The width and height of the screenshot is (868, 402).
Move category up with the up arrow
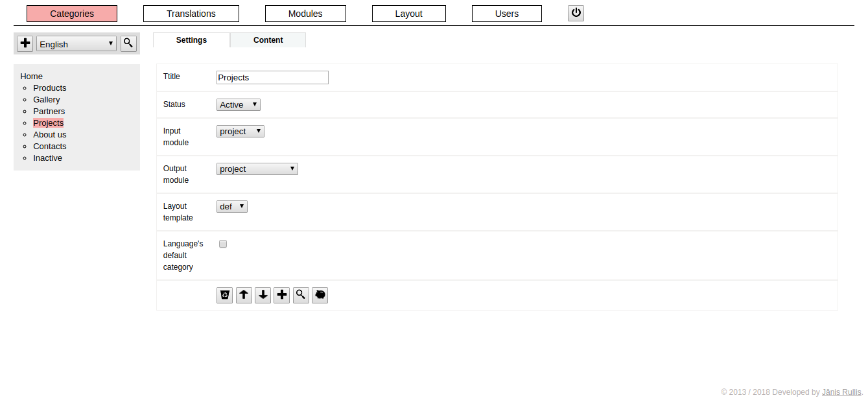coord(244,296)
